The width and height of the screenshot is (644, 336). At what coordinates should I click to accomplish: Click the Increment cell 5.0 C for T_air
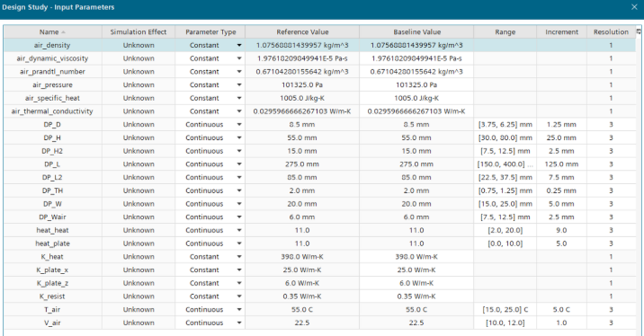pyautogui.click(x=561, y=309)
